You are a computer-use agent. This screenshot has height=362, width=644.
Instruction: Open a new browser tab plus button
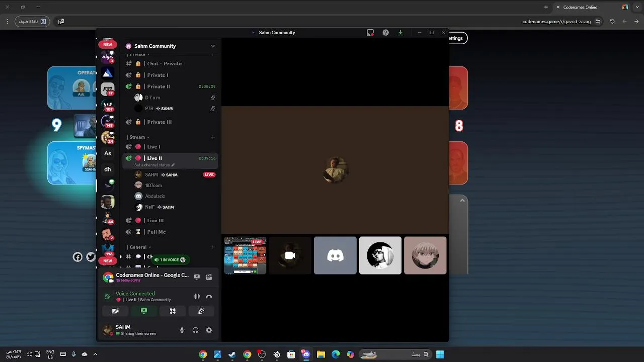[546, 7]
